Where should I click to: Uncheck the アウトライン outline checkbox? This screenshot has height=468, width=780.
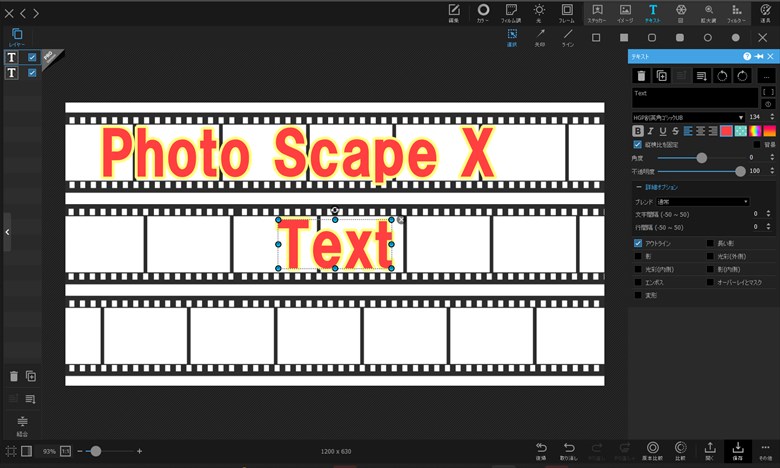pos(638,243)
